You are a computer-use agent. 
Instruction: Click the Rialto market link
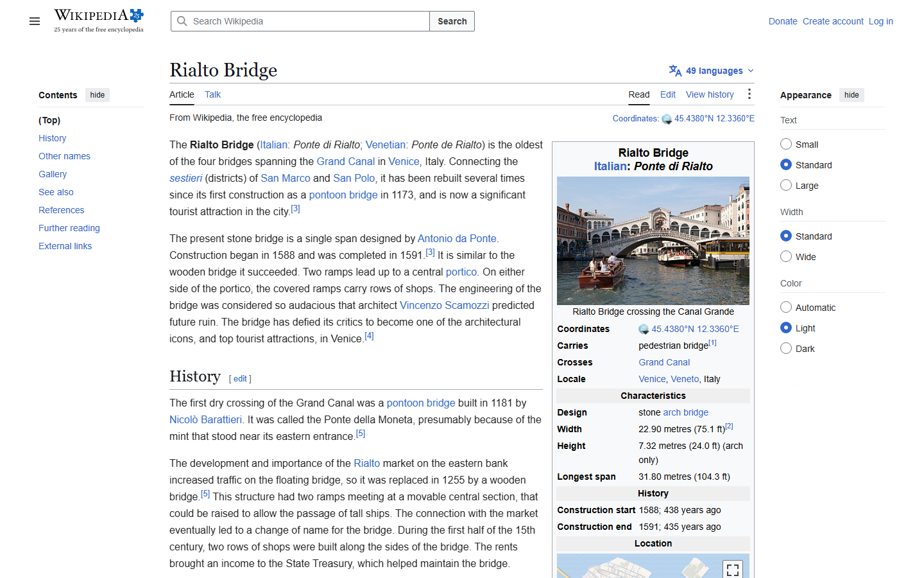tap(367, 463)
